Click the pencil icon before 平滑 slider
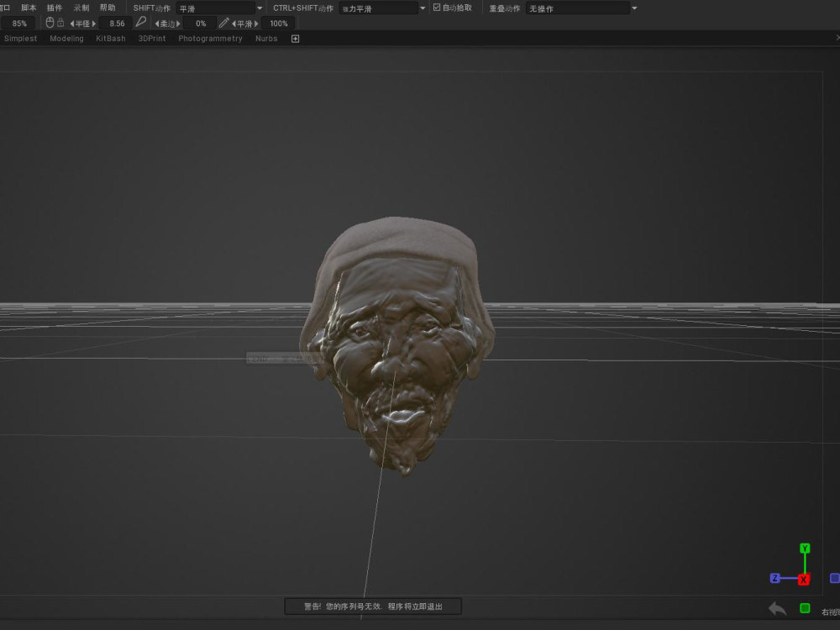The image size is (840, 630). tap(224, 23)
